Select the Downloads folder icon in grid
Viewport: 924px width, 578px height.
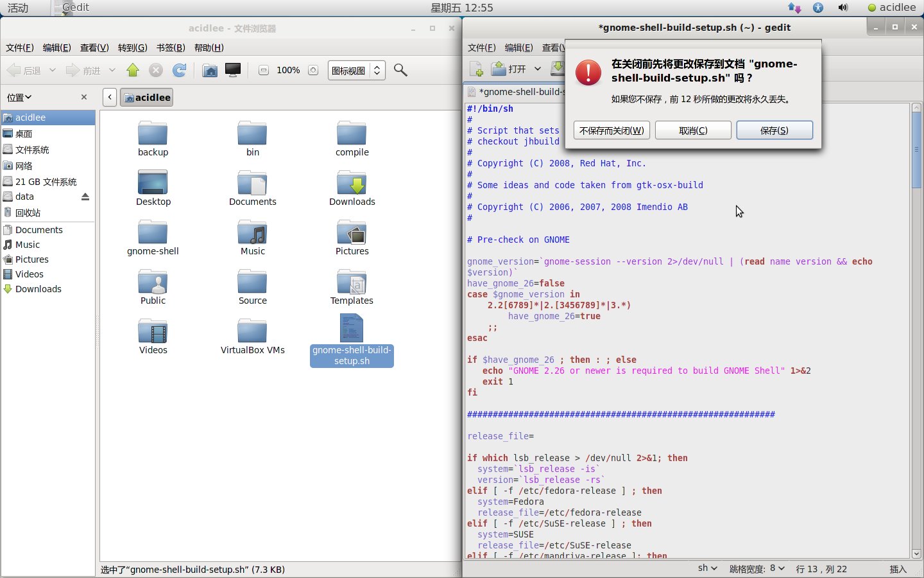tap(352, 189)
